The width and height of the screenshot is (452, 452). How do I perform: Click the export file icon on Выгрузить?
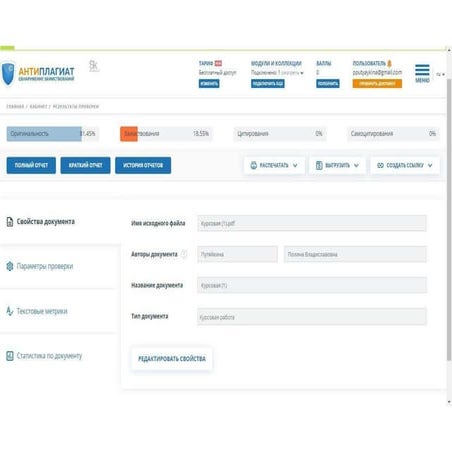click(x=319, y=165)
